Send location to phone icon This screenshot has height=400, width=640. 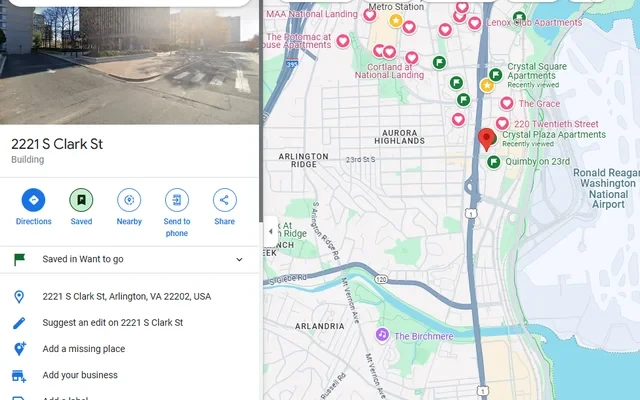pyautogui.click(x=177, y=200)
